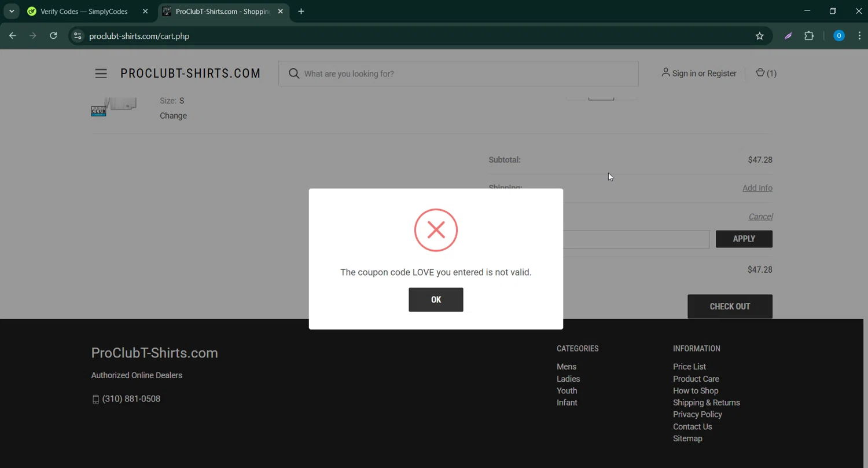Open How to Shop footer link
The width and height of the screenshot is (868, 468).
coord(696,390)
